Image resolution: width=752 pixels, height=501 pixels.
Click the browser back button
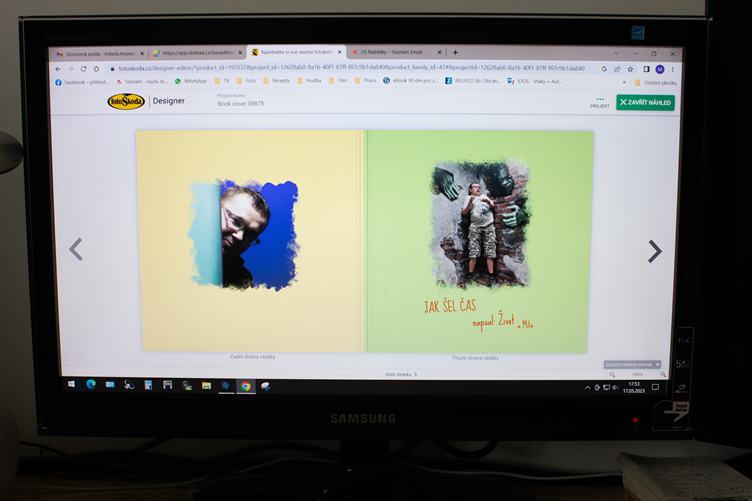(58, 69)
